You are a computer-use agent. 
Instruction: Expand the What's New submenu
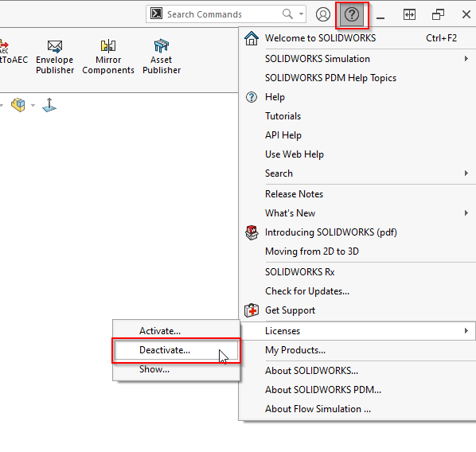pos(357,213)
